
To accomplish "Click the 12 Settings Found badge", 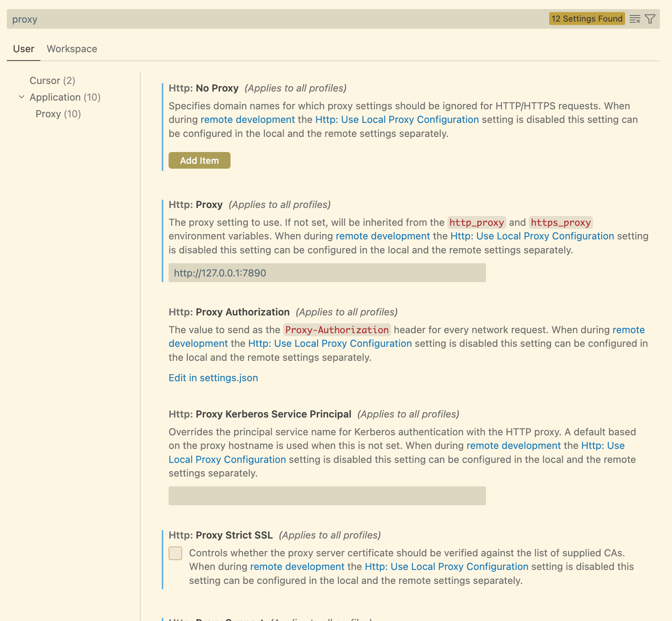I will click(587, 19).
